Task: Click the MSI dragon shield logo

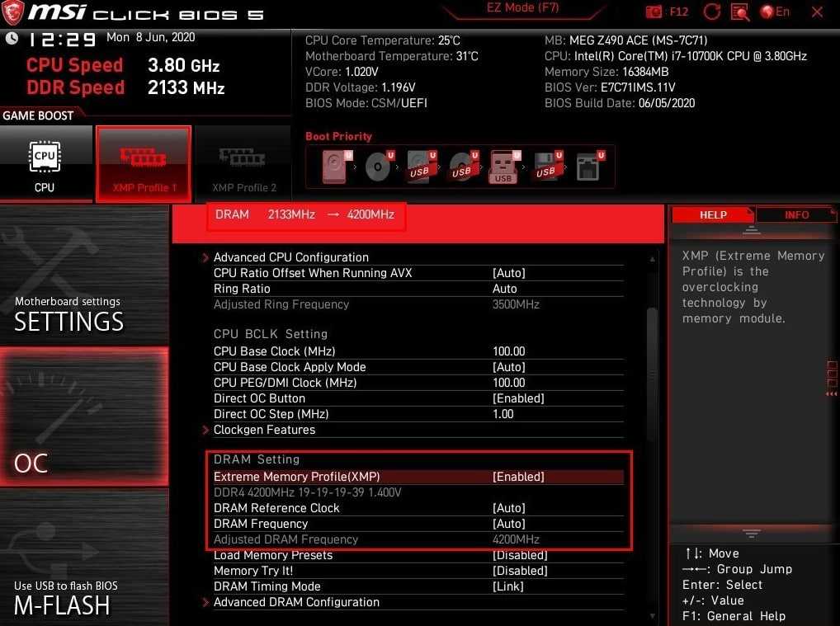Action: point(13,12)
